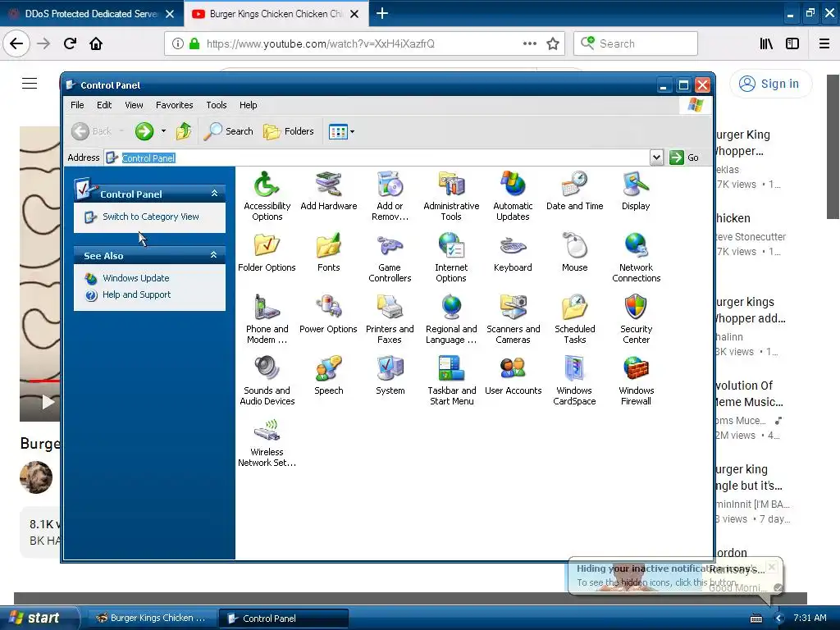Show hidden tray icons arrow
This screenshot has height=630, width=840.
tap(779, 619)
